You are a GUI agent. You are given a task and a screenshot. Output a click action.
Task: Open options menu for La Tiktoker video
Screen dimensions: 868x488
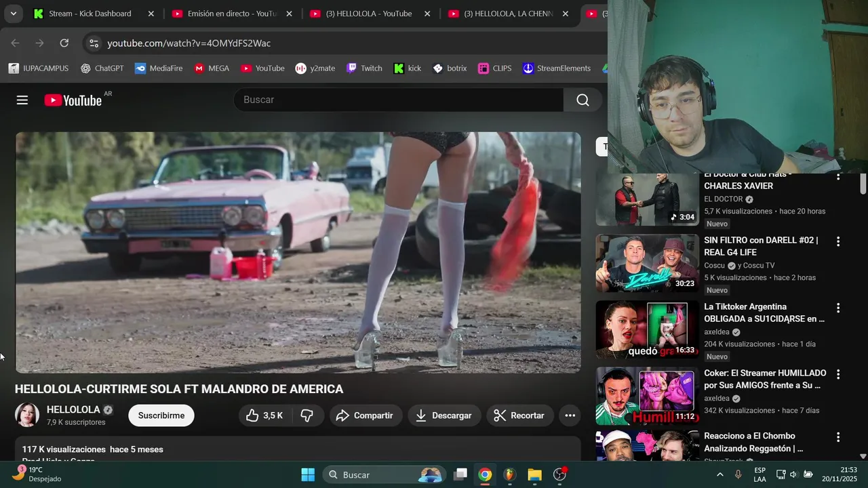tap(838, 308)
